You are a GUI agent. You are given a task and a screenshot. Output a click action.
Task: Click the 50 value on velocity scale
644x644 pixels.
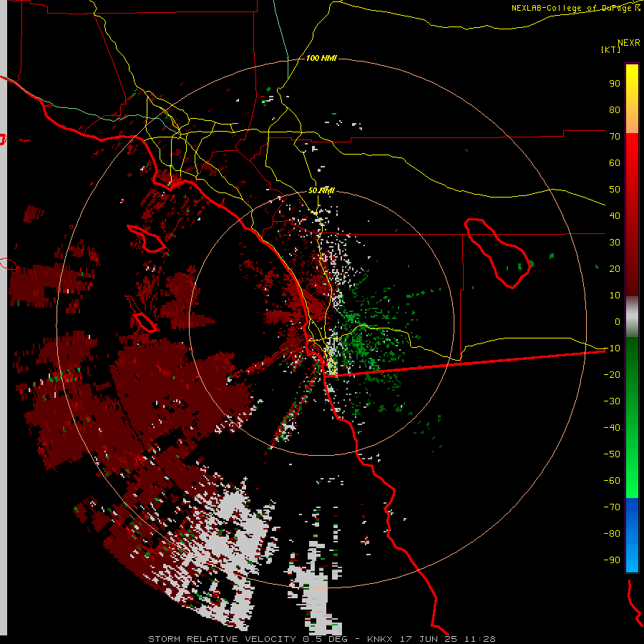point(615,190)
